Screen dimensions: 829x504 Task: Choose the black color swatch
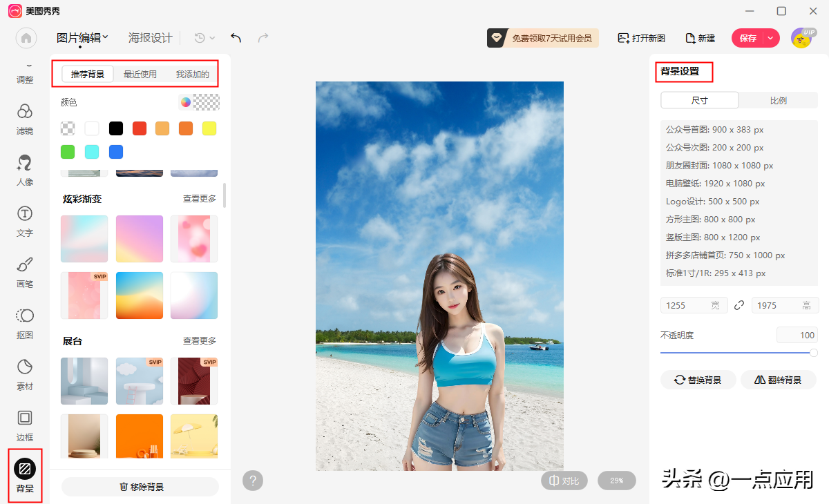click(116, 128)
